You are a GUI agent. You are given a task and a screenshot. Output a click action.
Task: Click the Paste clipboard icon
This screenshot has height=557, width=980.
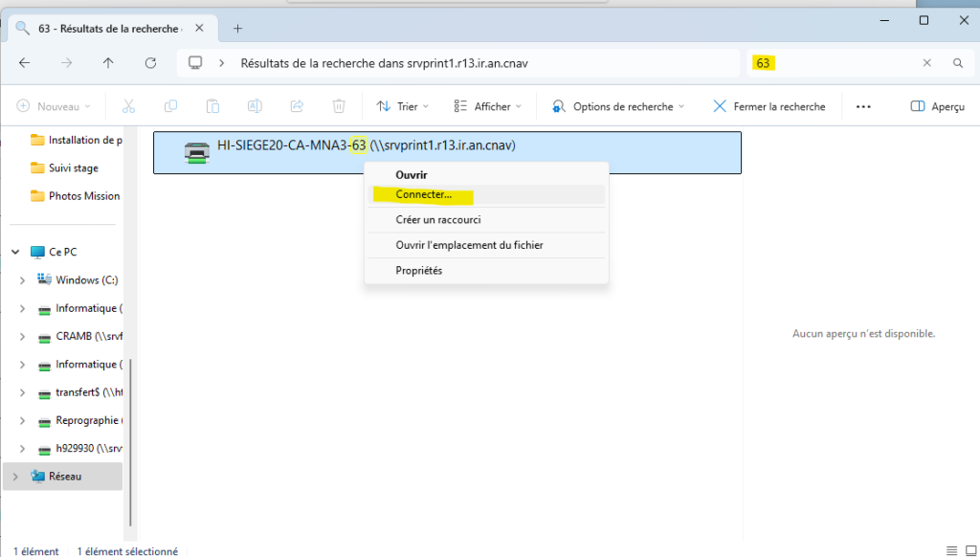[x=212, y=106]
